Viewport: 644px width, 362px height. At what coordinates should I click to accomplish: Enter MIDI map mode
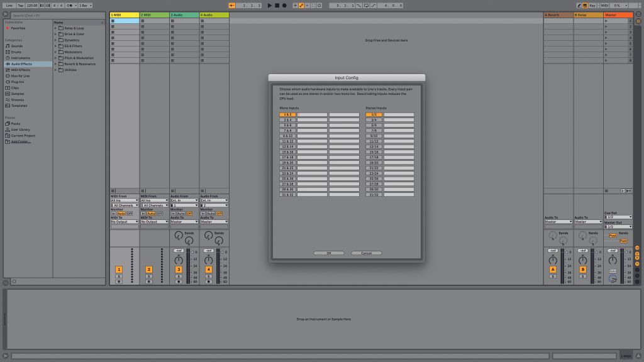[605, 5]
